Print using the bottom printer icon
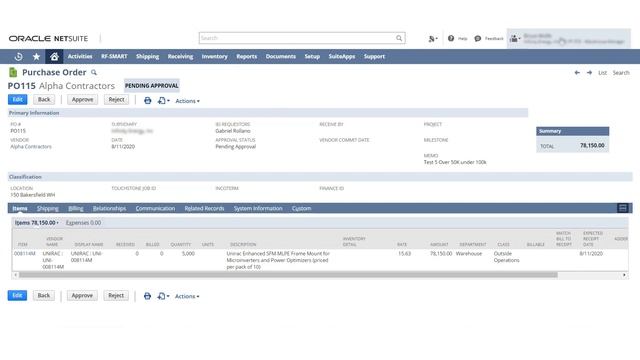The image size is (640, 360). pos(147,296)
